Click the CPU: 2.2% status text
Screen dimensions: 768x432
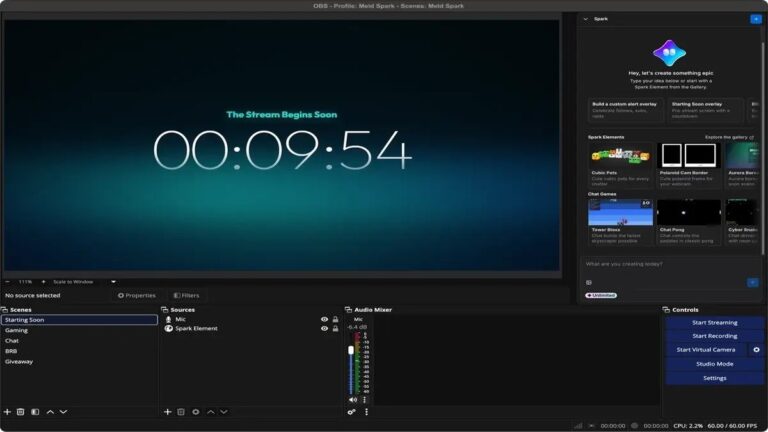tap(688, 426)
